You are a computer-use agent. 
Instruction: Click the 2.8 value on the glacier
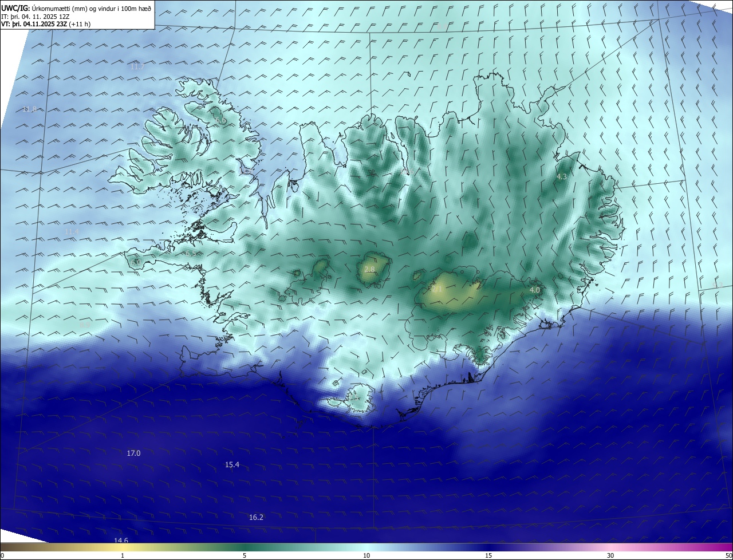(369, 270)
